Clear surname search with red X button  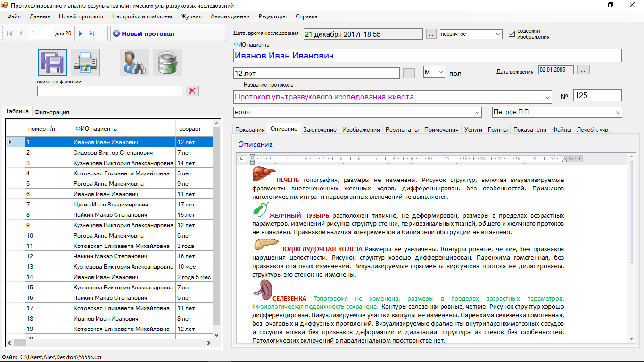click(x=192, y=91)
